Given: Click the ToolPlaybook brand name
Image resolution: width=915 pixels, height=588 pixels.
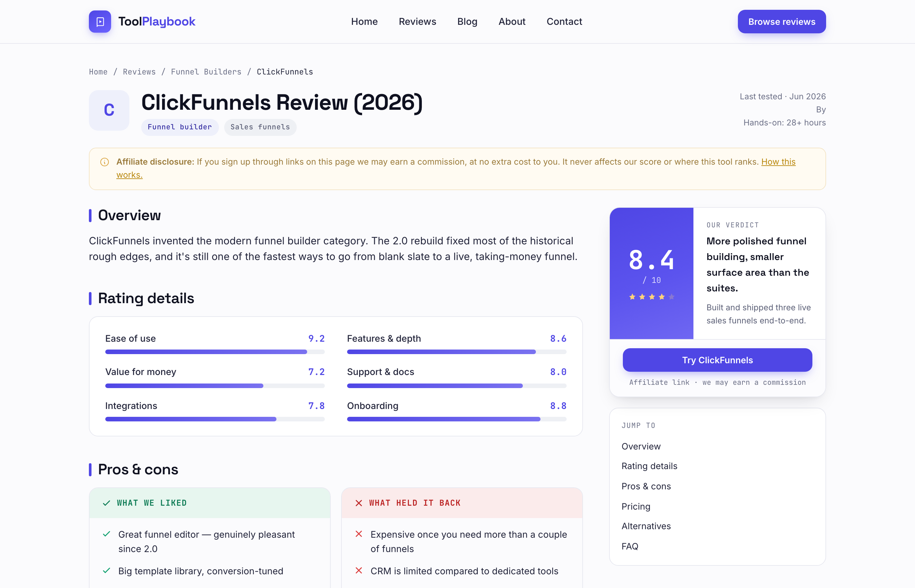Looking at the screenshot, I should pos(157,21).
